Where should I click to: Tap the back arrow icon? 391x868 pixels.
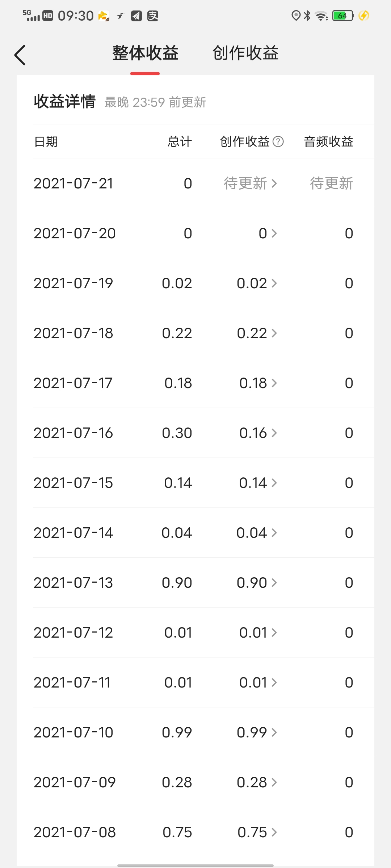(20, 55)
